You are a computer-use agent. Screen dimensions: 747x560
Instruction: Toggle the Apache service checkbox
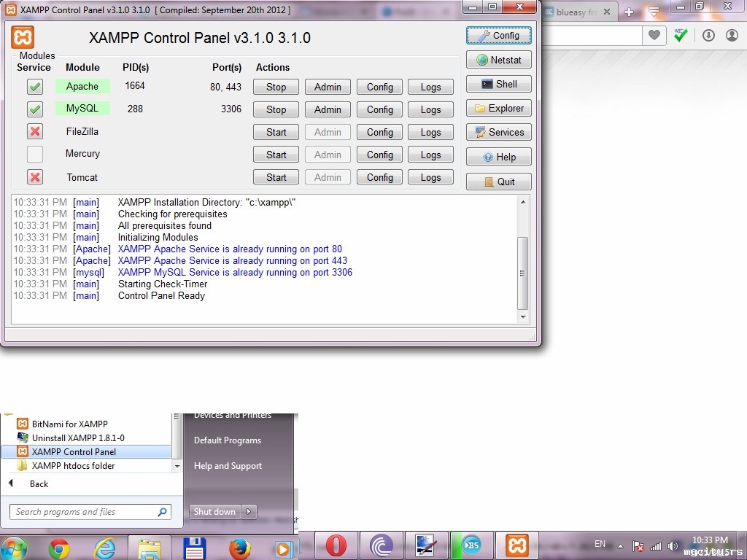[35, 87]
